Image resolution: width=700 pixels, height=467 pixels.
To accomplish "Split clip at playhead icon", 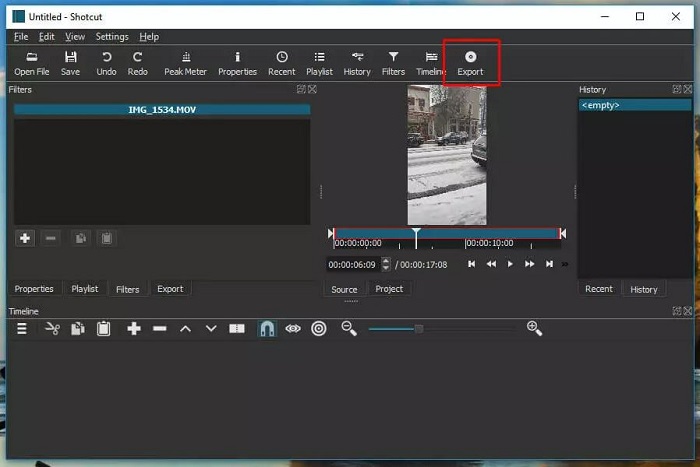I will tap(237, 328).
